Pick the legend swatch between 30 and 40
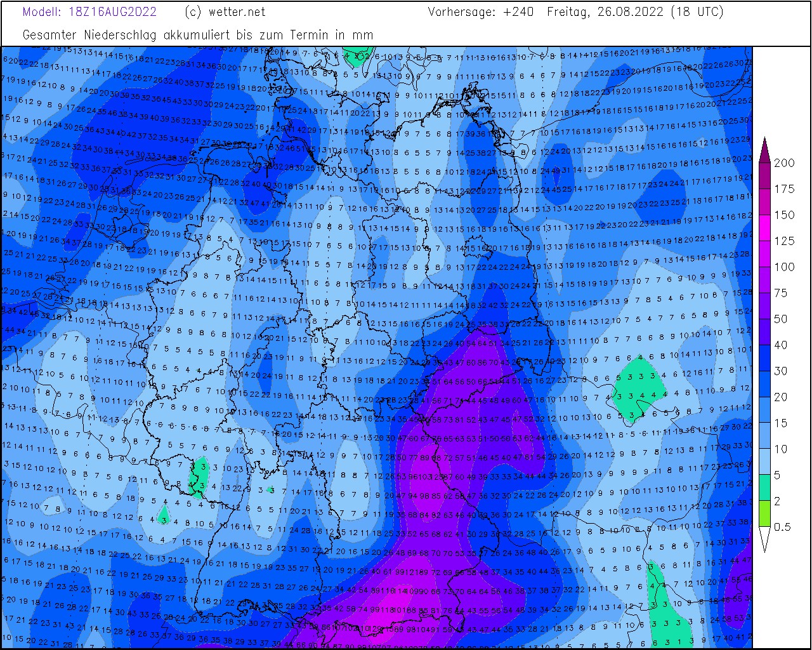Image resolution: width=812 pixels, height=650 pixels. click(764, 358)
